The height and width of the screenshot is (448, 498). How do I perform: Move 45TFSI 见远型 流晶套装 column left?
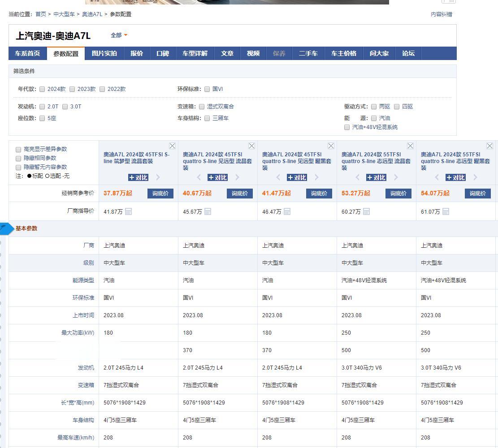[x=199, y=177]
